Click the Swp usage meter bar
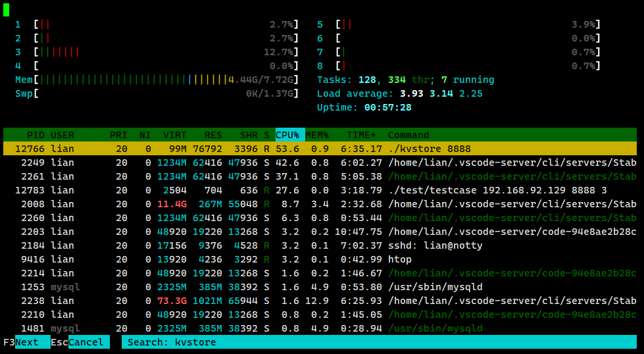This screenshot has width=644, height=354. (157, 93)
